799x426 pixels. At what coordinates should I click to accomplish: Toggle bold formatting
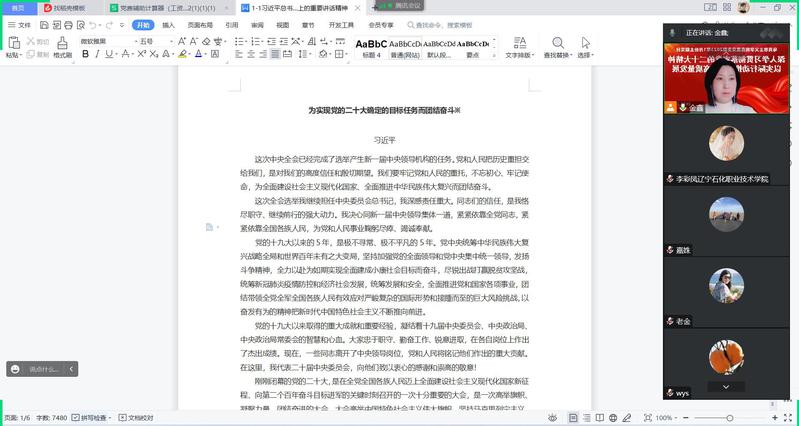point(85,54)
